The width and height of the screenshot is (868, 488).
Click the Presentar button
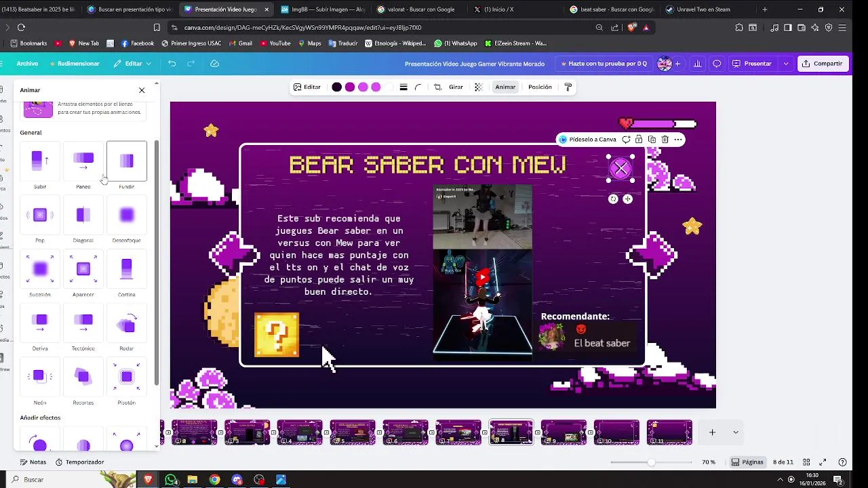pos(752,64)
